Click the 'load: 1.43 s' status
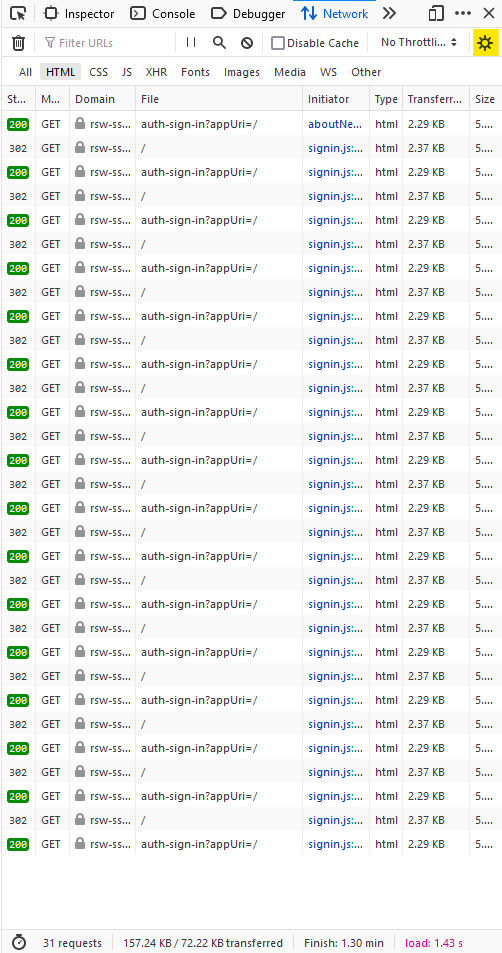502x953 pixels. [x=434, y=943]
